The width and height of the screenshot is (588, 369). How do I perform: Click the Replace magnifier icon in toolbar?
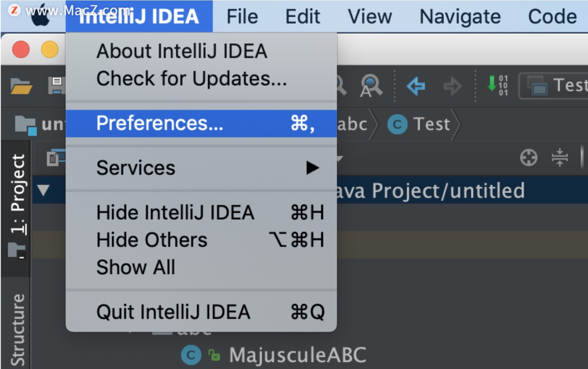[371, 86]
